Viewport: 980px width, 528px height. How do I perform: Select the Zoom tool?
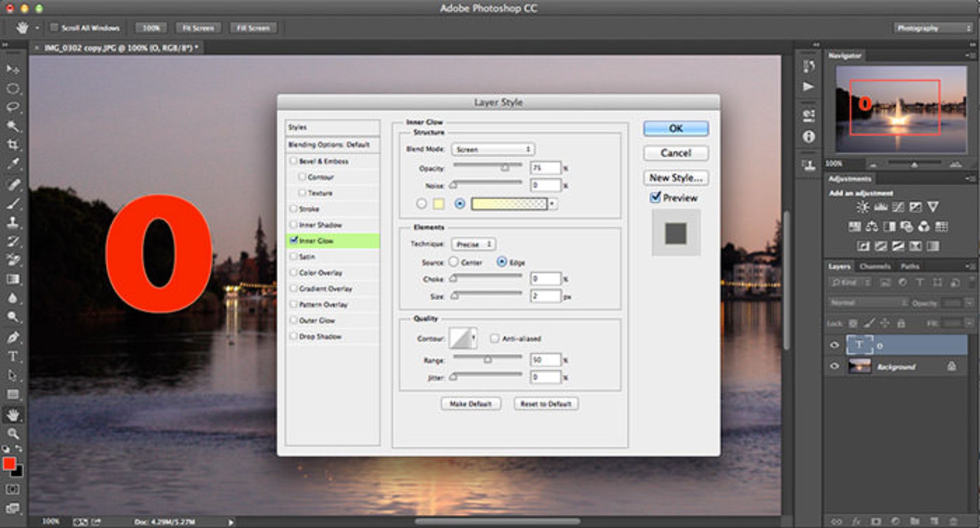pyautogui.click(x=13, y=434)
